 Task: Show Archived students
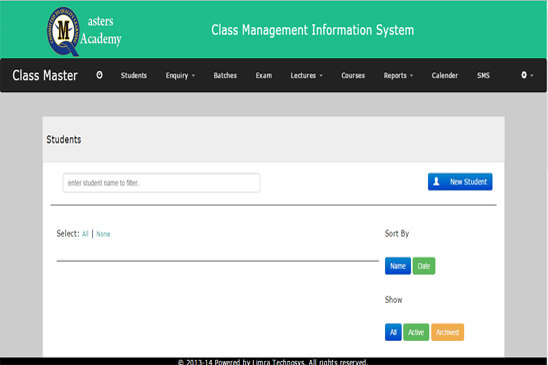(x=447, y=332)
